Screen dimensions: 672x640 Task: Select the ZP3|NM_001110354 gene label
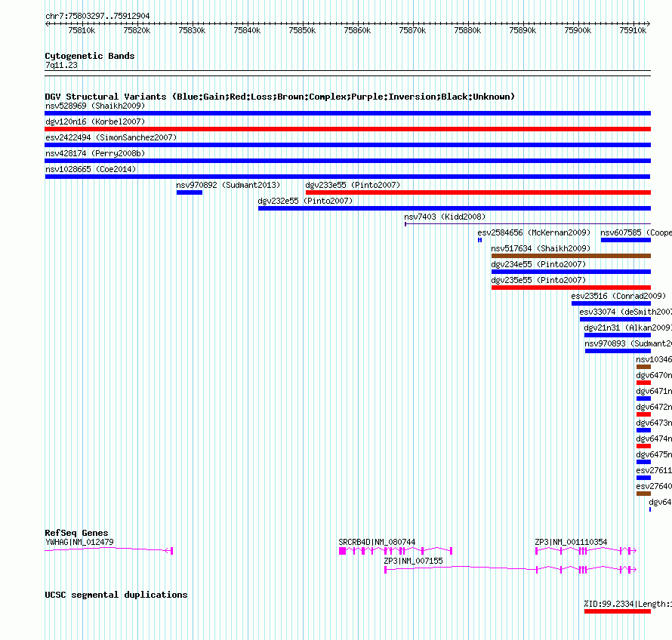coord(571,542)
